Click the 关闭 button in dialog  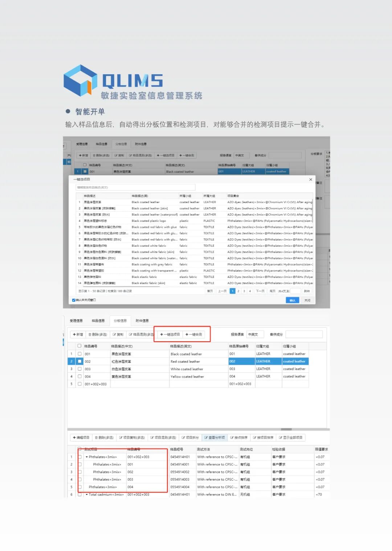(x=307, y=300)
